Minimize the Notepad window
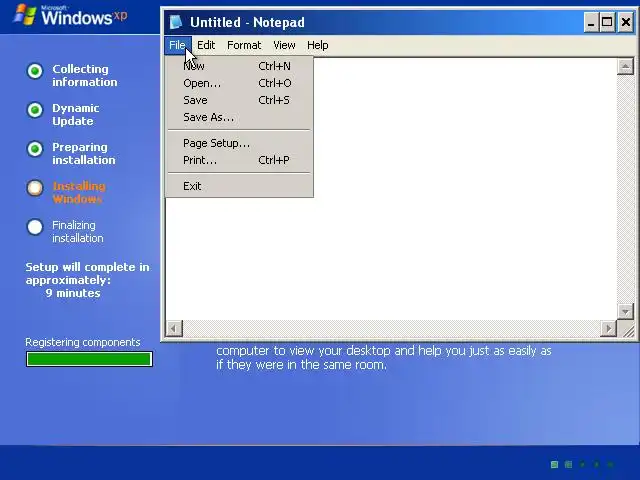 (x=591, y=22)
